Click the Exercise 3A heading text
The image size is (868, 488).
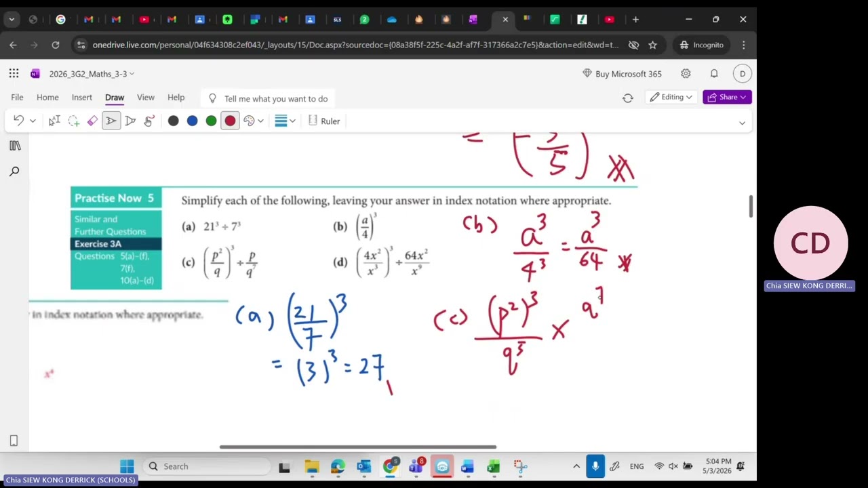pos(98,244)
